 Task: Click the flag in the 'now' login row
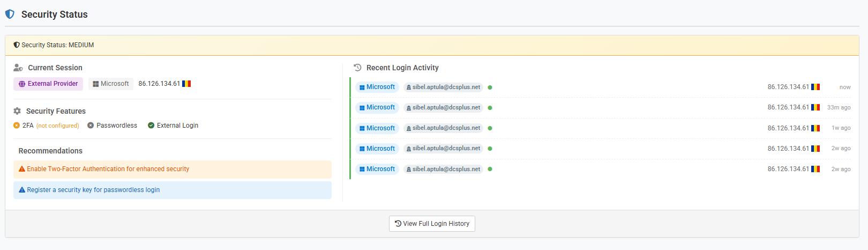[x=815, y=87]
